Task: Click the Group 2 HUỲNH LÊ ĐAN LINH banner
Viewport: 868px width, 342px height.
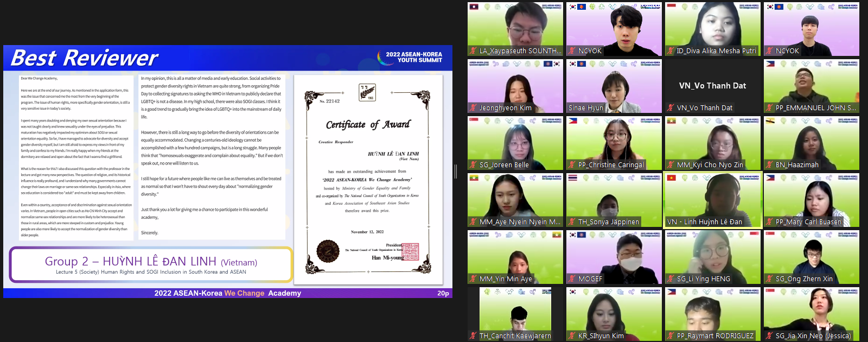Action: coord(151,264)
